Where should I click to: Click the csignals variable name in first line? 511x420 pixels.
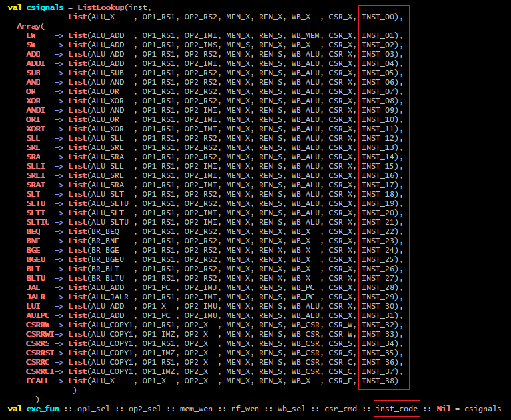coord(45,7)
